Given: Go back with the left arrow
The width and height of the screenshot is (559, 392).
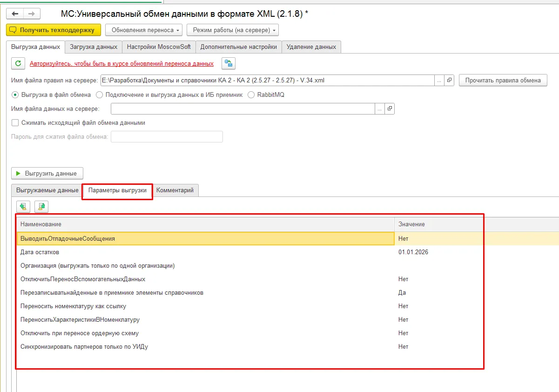Looking at the screenshot, I should tap(15, 14).
